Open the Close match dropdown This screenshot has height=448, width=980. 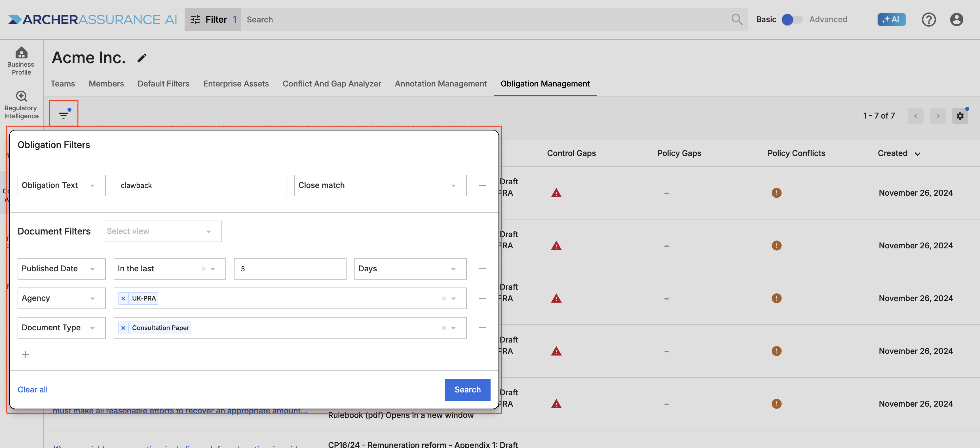point(380,185)
